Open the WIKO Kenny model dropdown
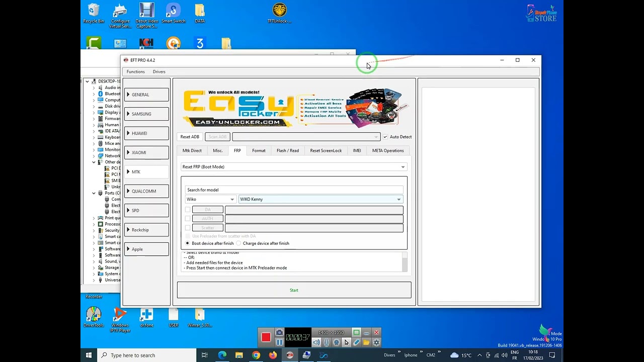The width and height of the screenshot is (644, 362). point(320,199)
